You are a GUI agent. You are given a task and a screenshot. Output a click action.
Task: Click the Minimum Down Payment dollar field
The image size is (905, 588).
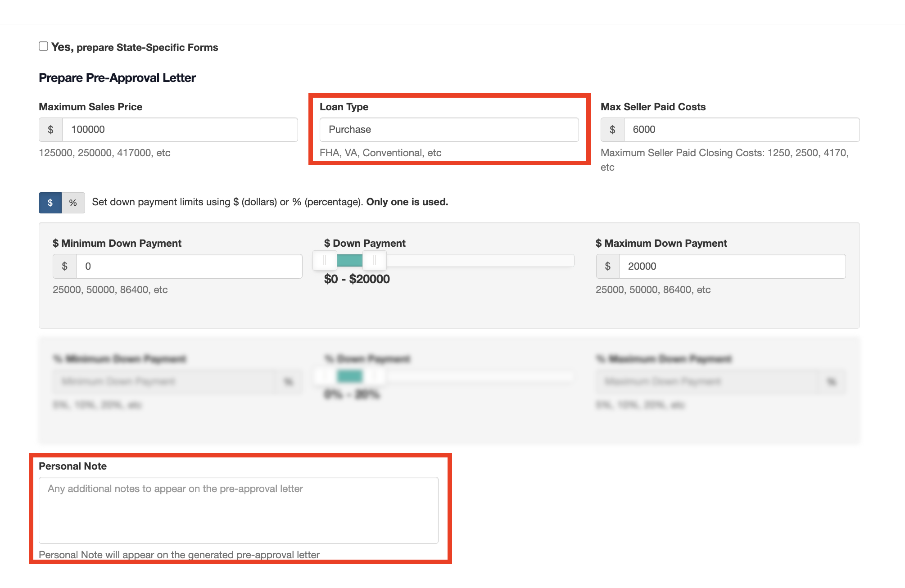189,266
